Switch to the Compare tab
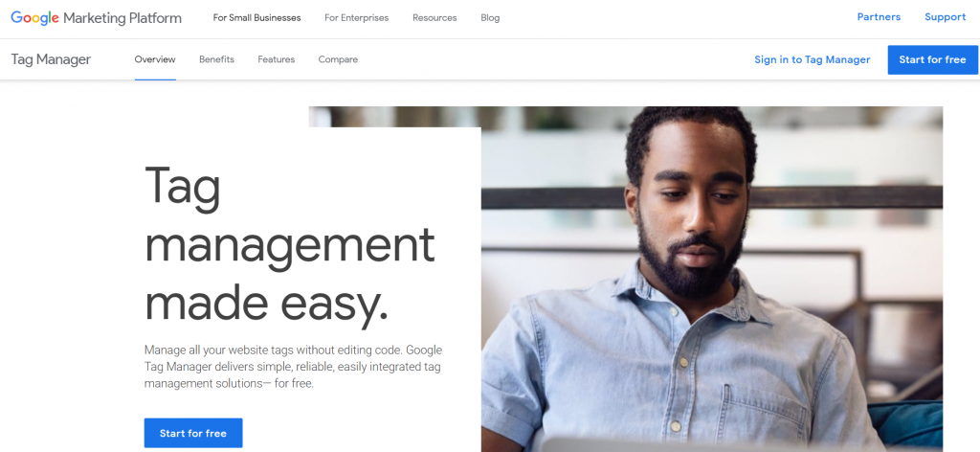The height and width of the screenshot is (452, 980). [338, 59]
